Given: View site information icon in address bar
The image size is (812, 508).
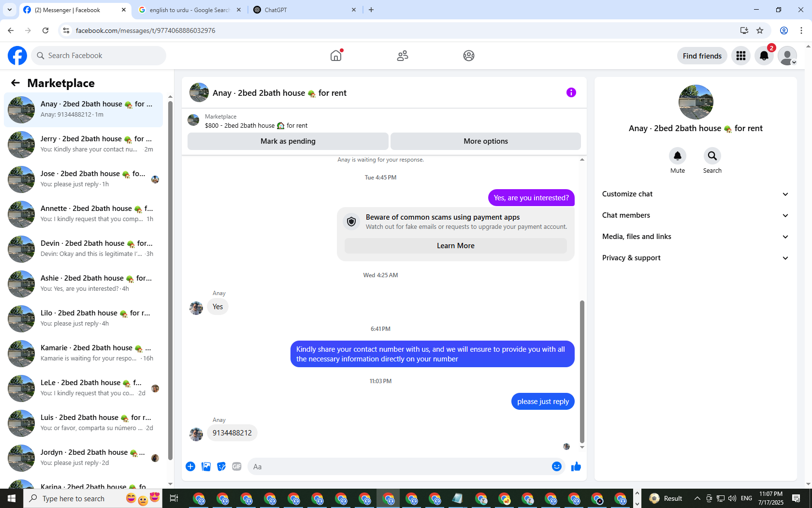Looking at the screenshot, I should pyautogui.click(x=66, y=30).
